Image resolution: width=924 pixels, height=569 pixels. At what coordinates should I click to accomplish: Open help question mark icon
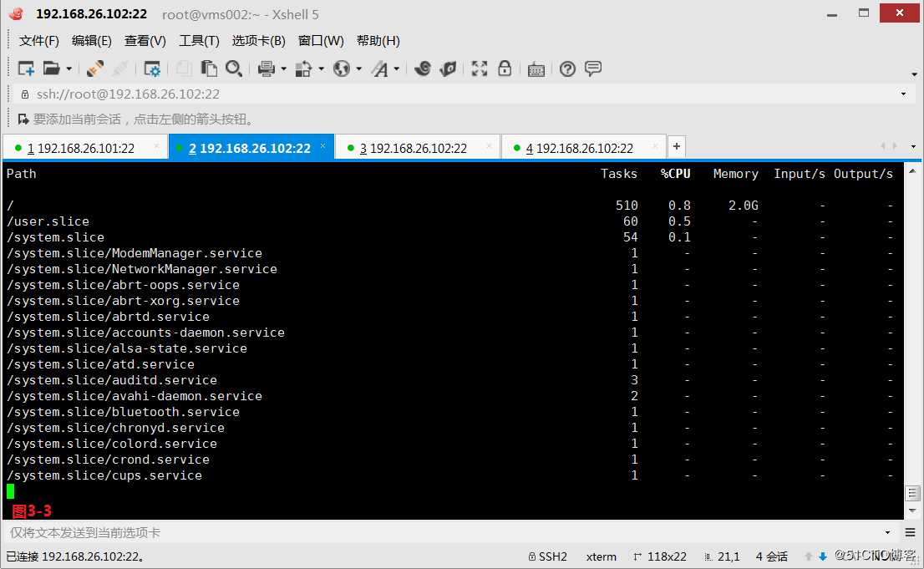point(567,69)
